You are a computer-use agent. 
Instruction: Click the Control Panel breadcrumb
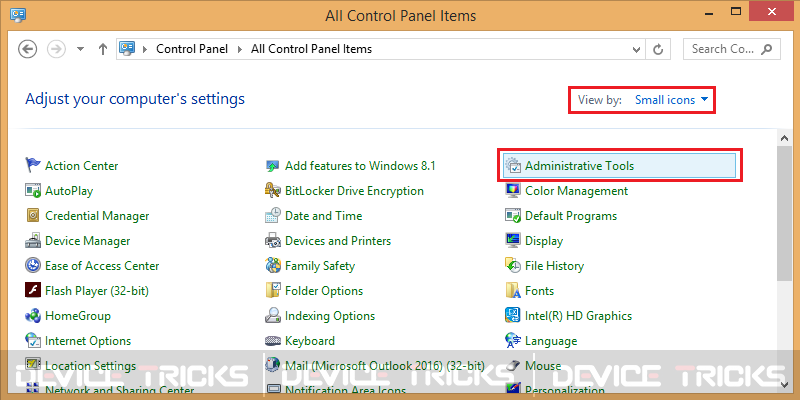tap(192, 49)
